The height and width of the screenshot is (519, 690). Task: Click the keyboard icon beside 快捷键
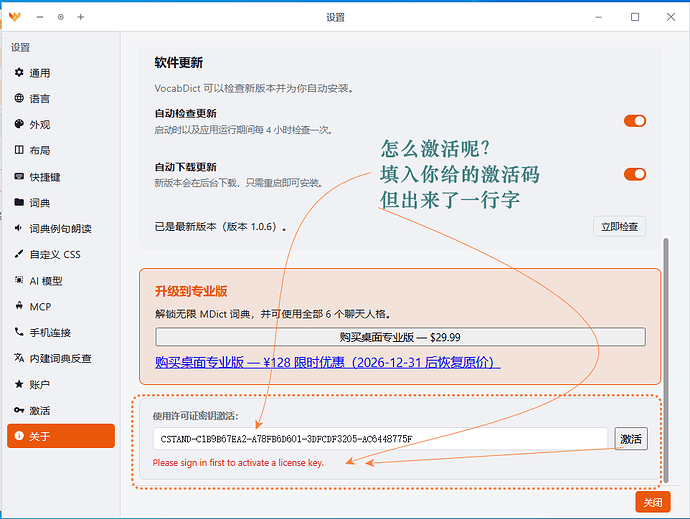(19, 177)
